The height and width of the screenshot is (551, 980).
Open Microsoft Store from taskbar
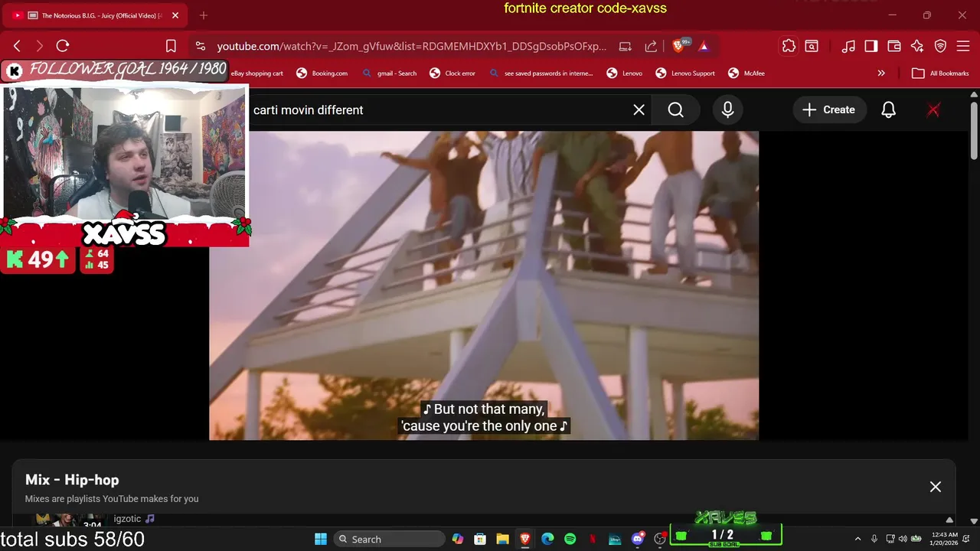(x=480, y=539)
